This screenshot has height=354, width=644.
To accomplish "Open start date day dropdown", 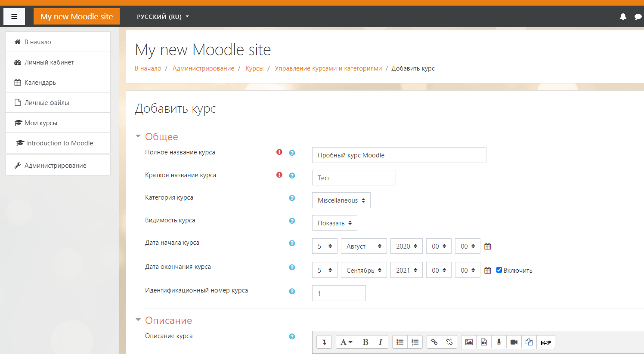I will pyautogui.click(x=325, y=246).
